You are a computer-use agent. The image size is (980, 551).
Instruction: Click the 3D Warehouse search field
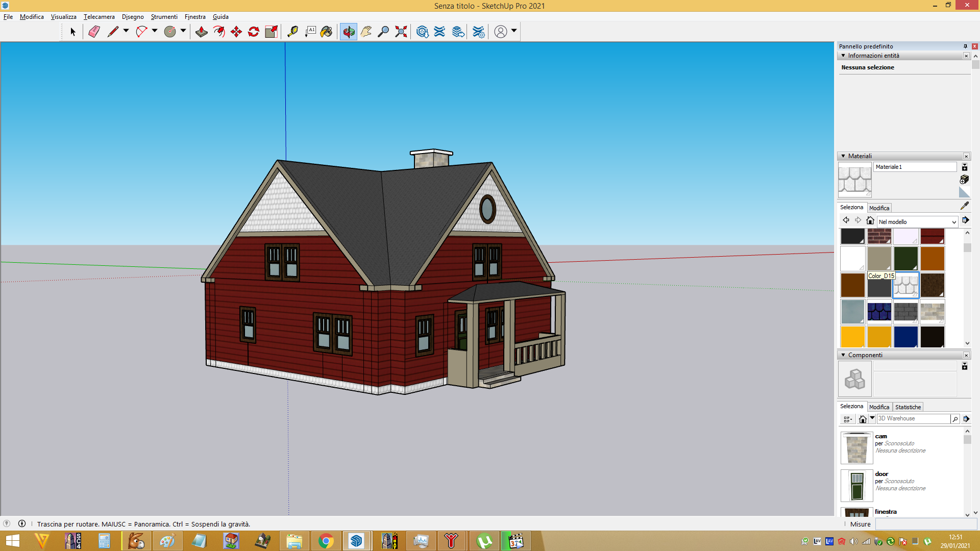(913, 419)
